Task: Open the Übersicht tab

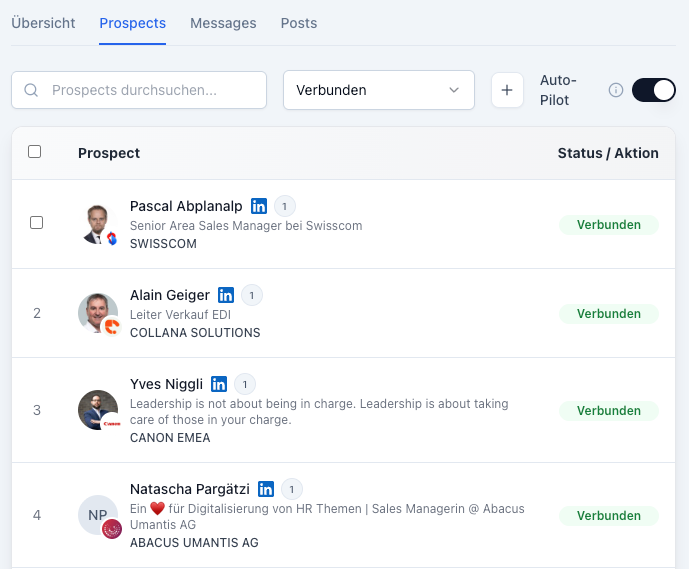Action: pyautogui.click(x=43, y=23)
